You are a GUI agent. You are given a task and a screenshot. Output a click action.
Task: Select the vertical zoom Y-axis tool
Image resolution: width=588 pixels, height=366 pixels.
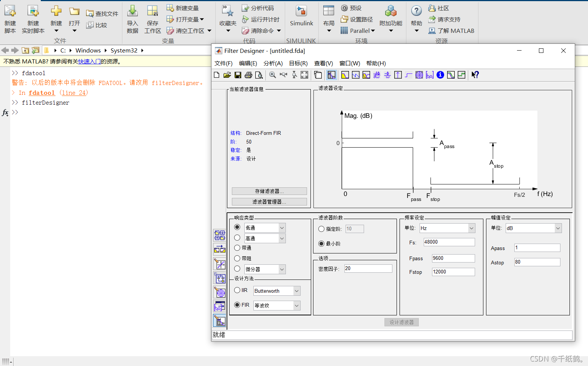pos(294,75)
